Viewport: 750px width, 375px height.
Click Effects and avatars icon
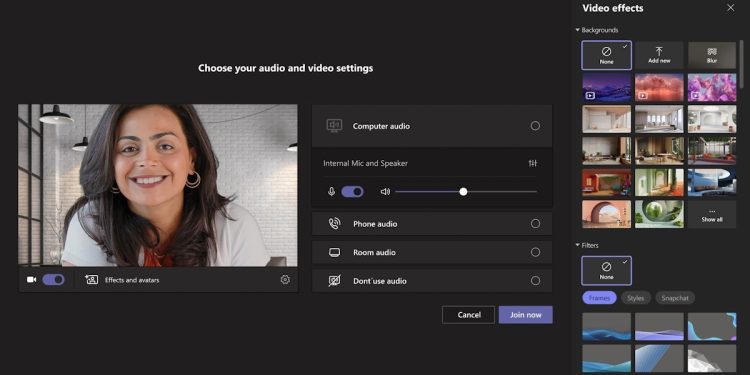tap(91, 280)
